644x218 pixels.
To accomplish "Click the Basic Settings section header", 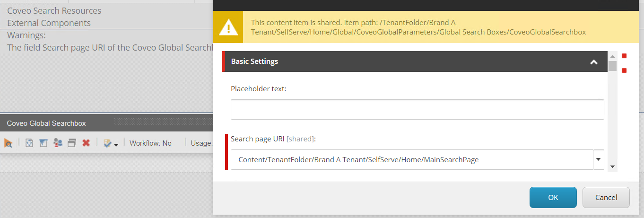I will tap(415, 61).
